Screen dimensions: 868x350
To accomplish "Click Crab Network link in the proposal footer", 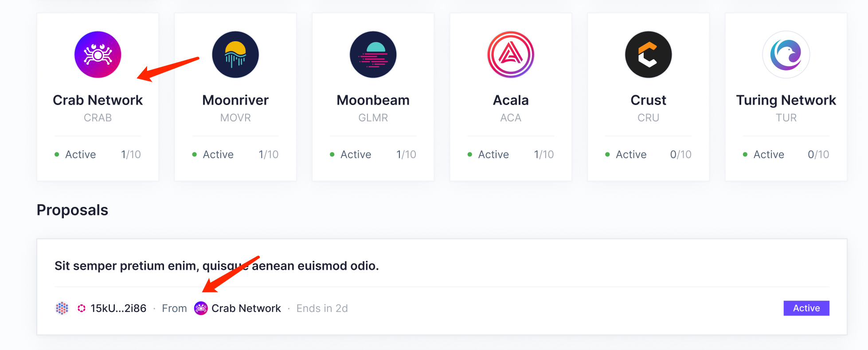I will coord(246,308).
